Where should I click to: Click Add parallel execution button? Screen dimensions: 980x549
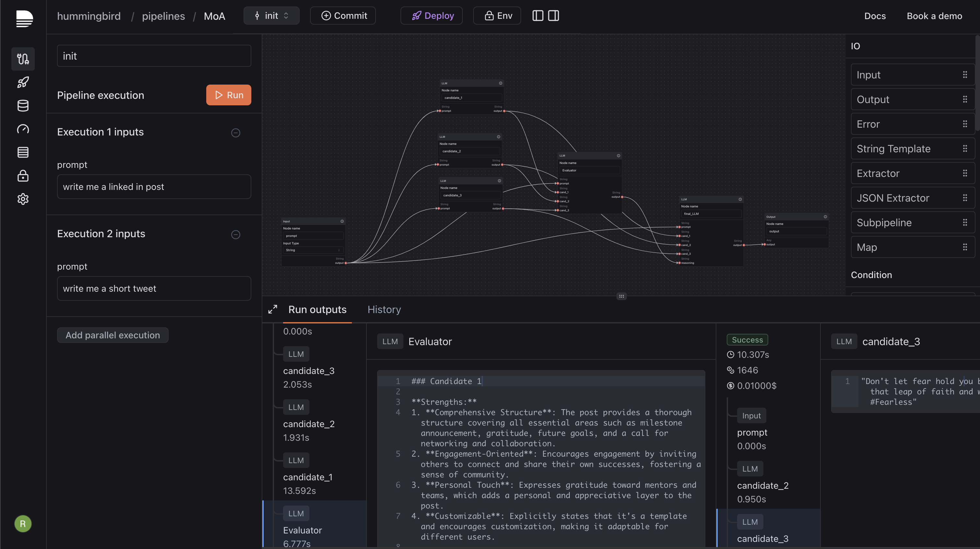[113, 335]
